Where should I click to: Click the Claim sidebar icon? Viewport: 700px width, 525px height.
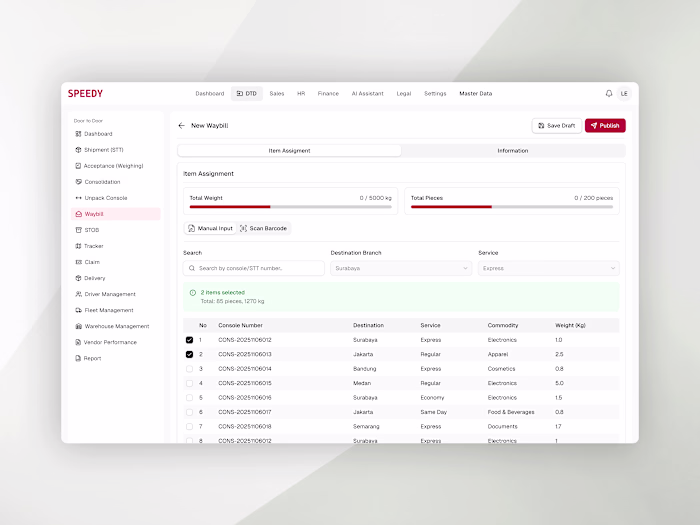79,262
